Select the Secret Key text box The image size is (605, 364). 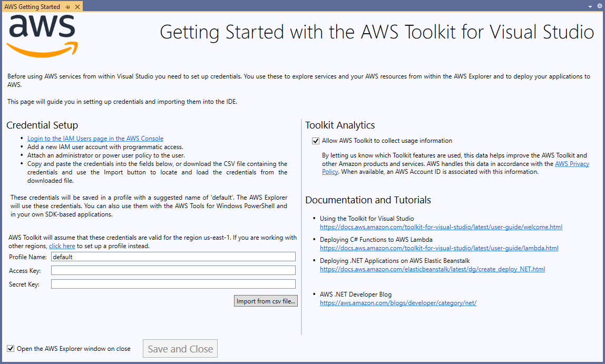pos(173,284)
